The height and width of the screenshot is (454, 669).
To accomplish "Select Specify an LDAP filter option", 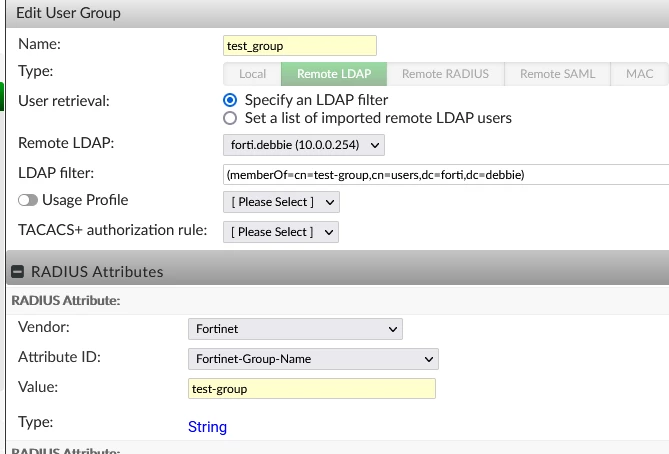I will [230, 100].
